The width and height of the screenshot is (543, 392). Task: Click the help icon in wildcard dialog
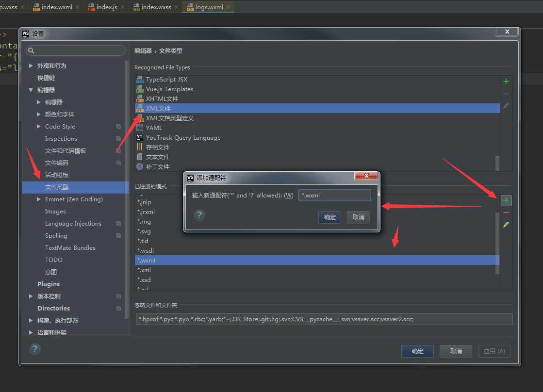199,215
